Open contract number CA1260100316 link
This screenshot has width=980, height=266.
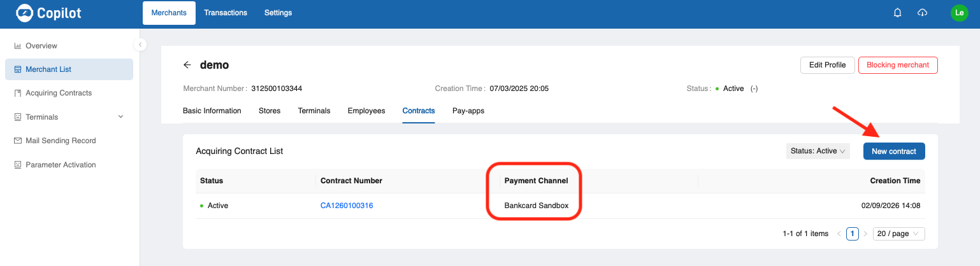[347, 206]
